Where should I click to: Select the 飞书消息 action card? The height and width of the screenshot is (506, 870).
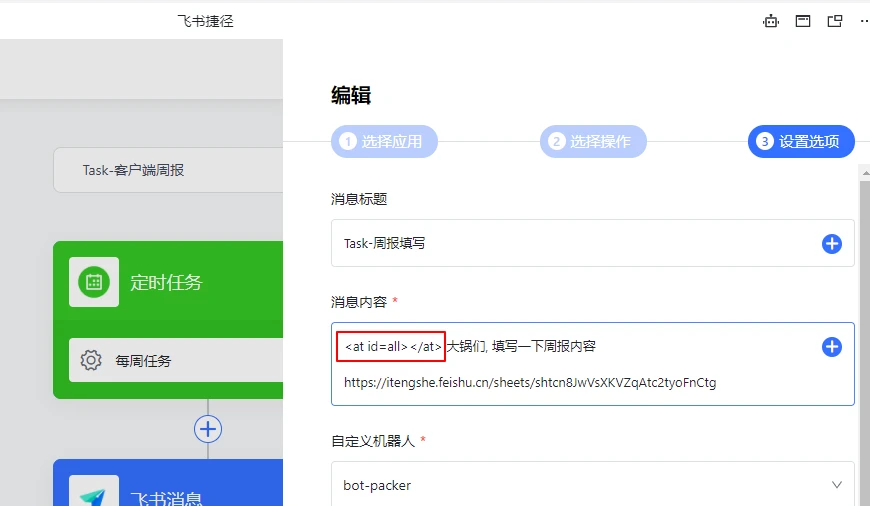168,483
